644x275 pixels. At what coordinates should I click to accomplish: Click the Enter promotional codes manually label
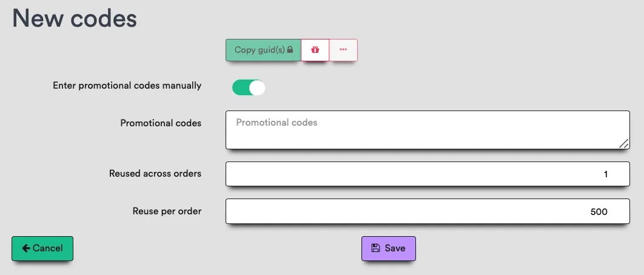127,86
